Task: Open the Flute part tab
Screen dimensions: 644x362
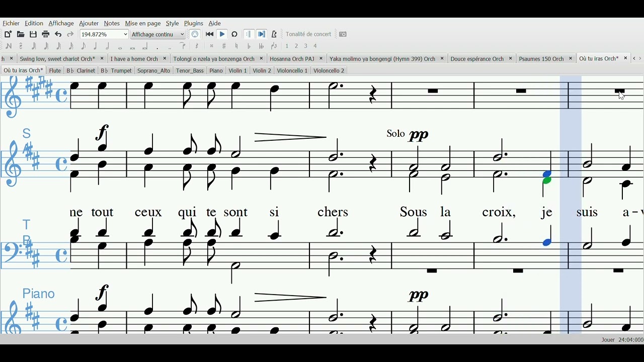Action: pos(55,71)
